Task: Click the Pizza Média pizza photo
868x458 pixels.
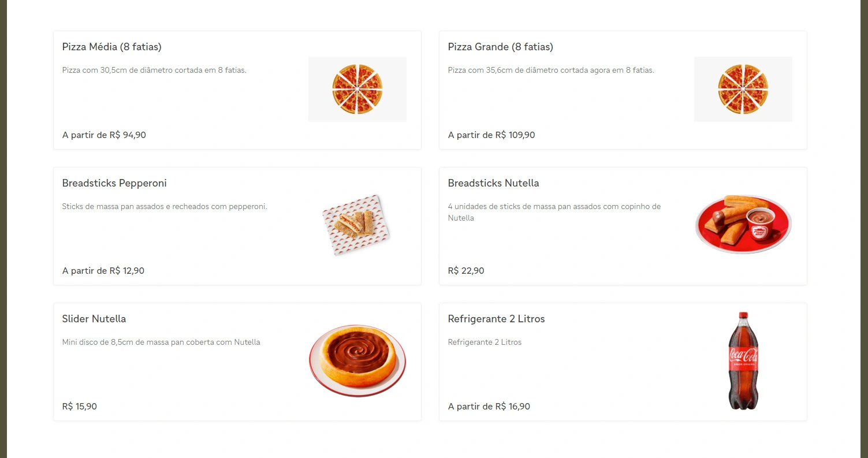Action: coord(357,89)
